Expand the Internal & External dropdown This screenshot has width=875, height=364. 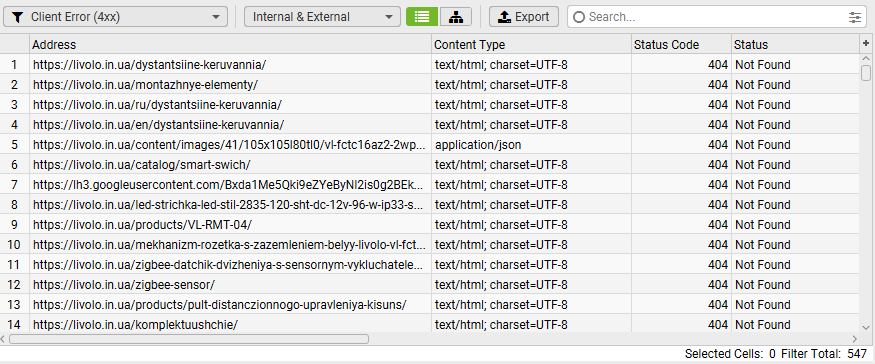[x=322, y=17]
